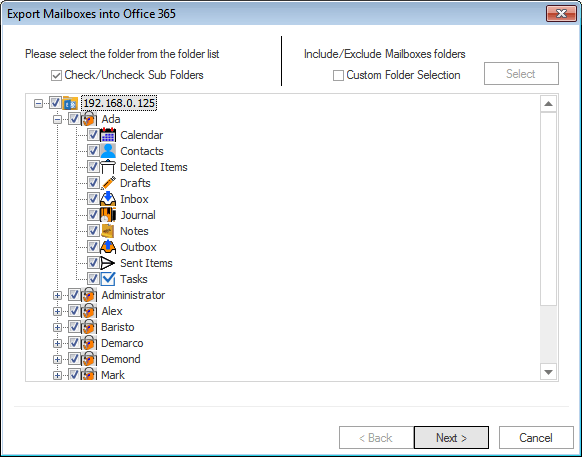This screenshot has height=457, width=582.
Task: Uncheck the Deleted Items checkbox
Action: coord(93,167)
